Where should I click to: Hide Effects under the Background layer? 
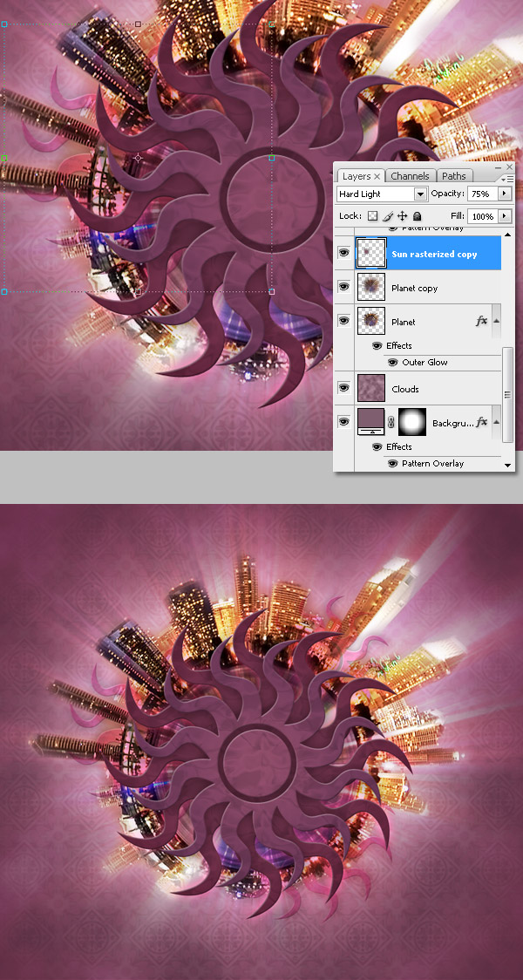(377, 447)
